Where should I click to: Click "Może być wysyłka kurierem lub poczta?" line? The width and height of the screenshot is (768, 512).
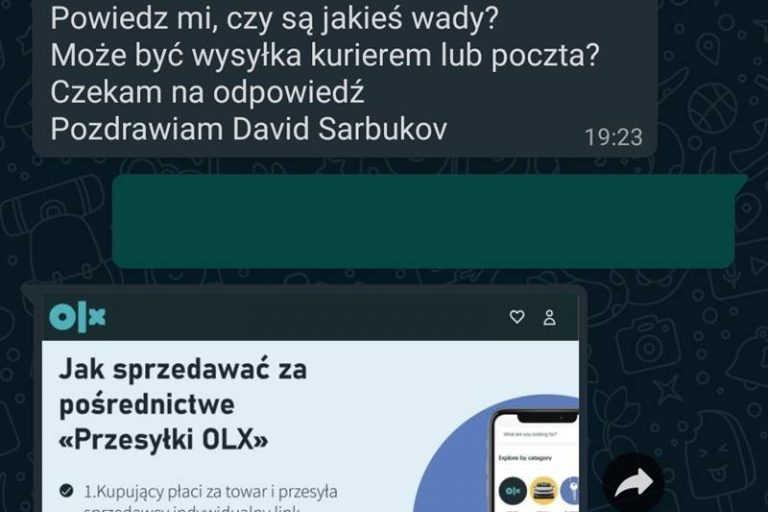pyautogui.click(x=325, y=55)
